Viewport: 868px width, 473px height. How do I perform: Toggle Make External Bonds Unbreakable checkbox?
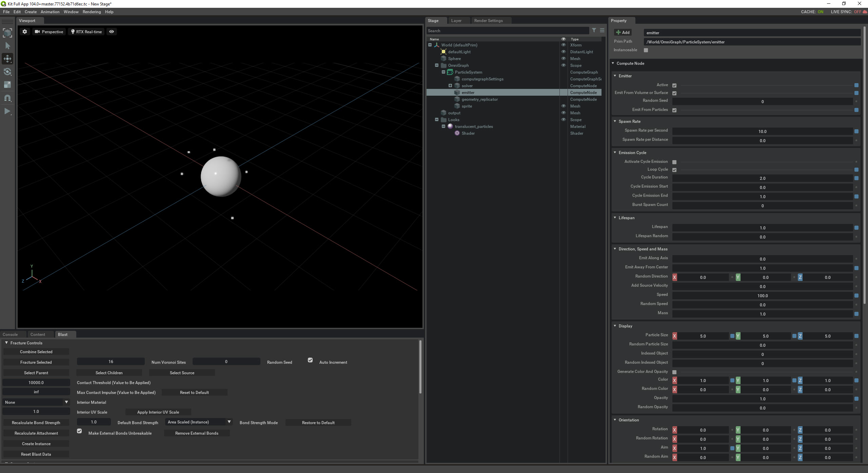[79, 431]
